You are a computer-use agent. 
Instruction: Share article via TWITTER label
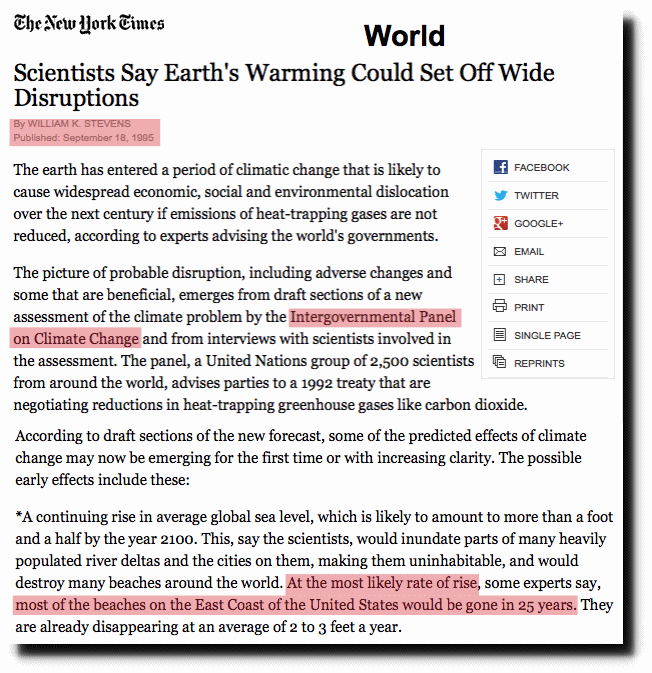(536, 196)
